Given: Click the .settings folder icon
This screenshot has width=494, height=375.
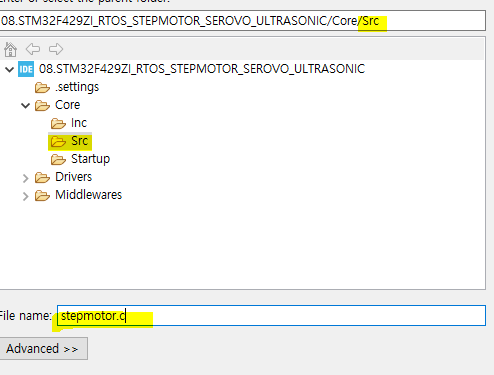Looking at the screenshot, I should pyautogui.click(x=42, y=88).
